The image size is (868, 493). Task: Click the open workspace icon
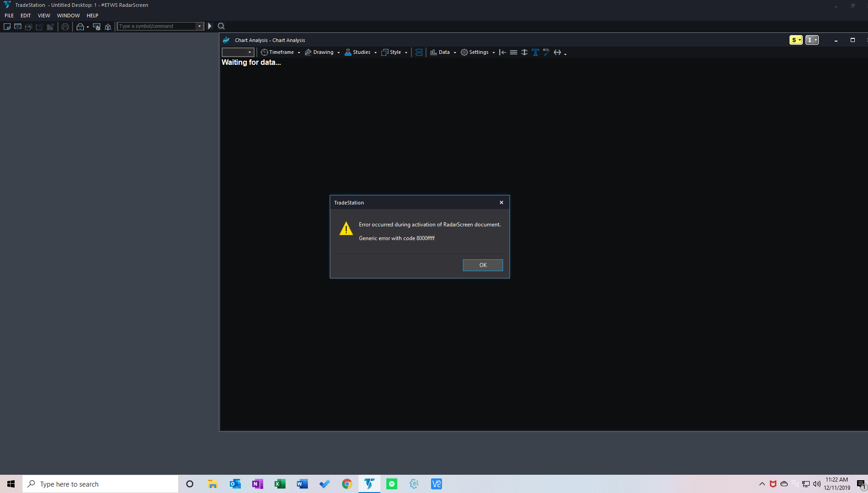tap(18, 26)
